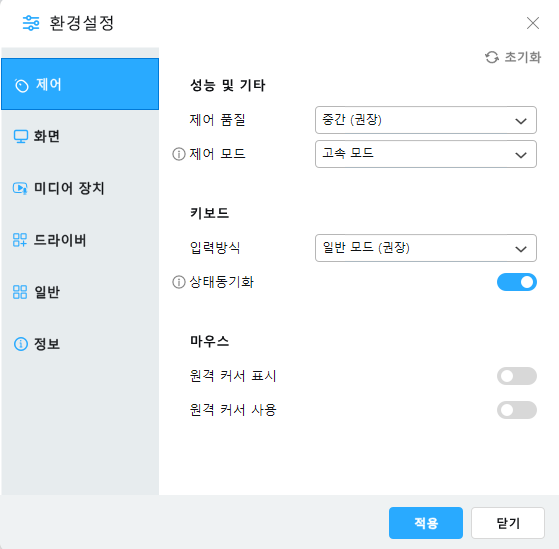
Task: Disable the 상태동기화 toggle
Action: 517,282
